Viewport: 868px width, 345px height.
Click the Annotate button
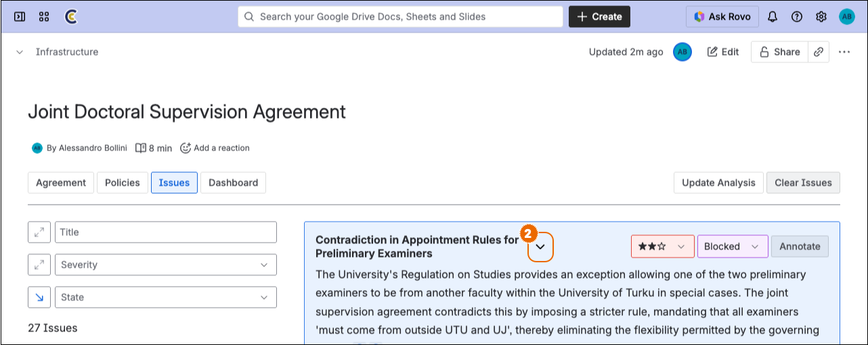tap(800, 247)
